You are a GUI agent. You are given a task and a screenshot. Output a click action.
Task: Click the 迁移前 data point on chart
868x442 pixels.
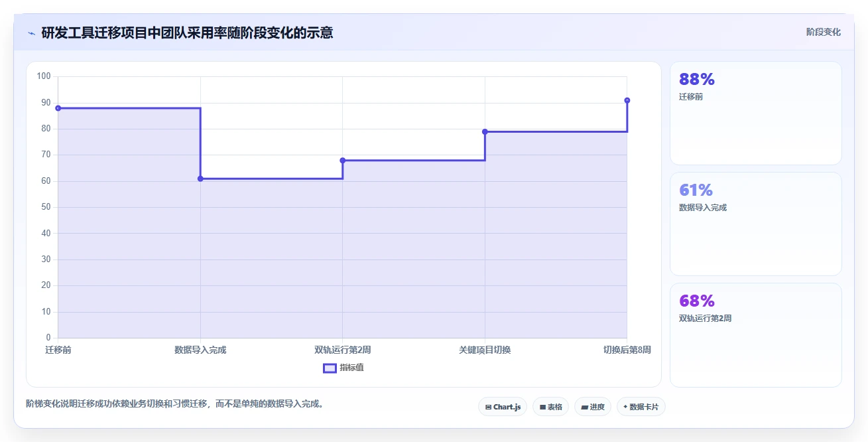pos(58,108)
